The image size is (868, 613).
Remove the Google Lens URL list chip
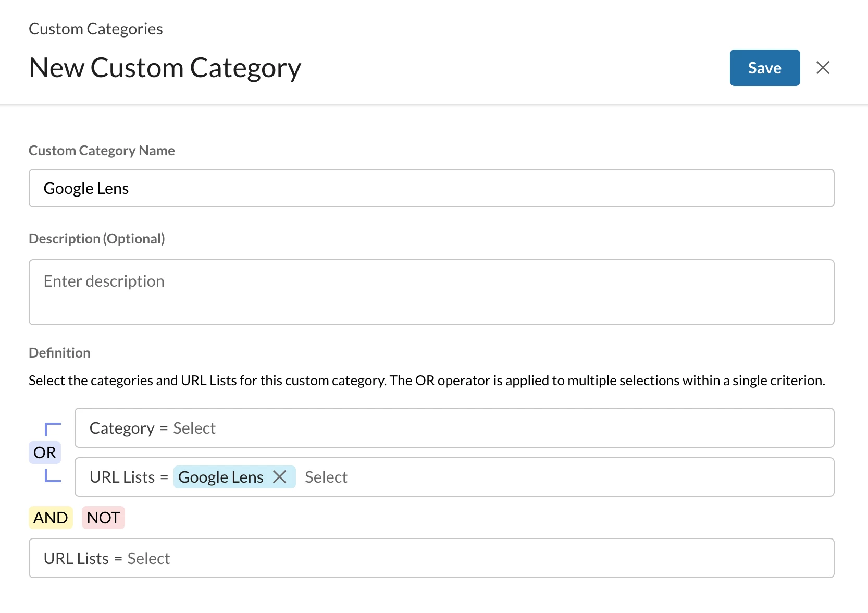[280, 477]
